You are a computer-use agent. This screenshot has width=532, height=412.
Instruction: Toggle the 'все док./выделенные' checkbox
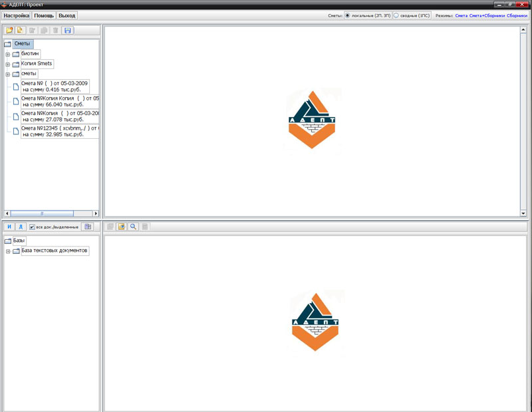click(32, 227)
